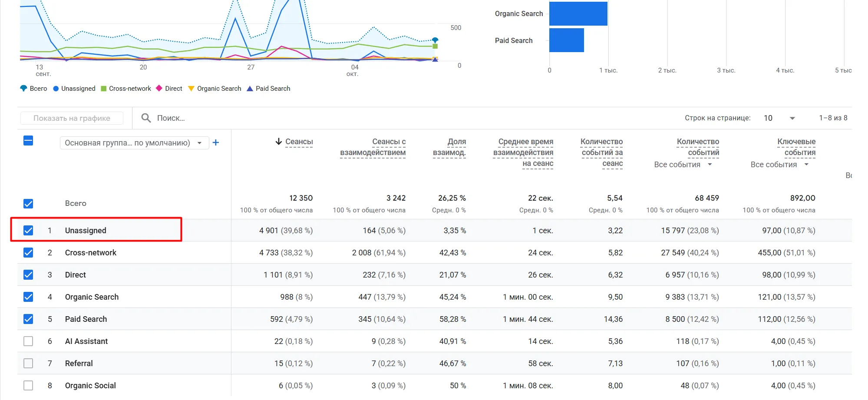This screenshot has height=400, width=868.
Task: Click the 27 549 (40,24 %) events cell
Action: [x=690, y=252]
